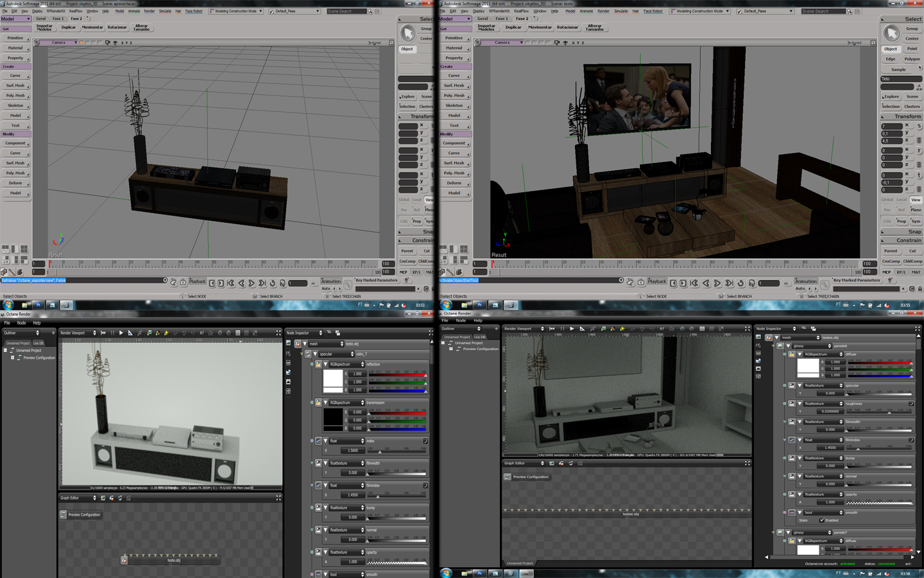The image size is (924, 578).
Task: Open the folder icon on the upper-left taskbar
Action: coord(25,305)
